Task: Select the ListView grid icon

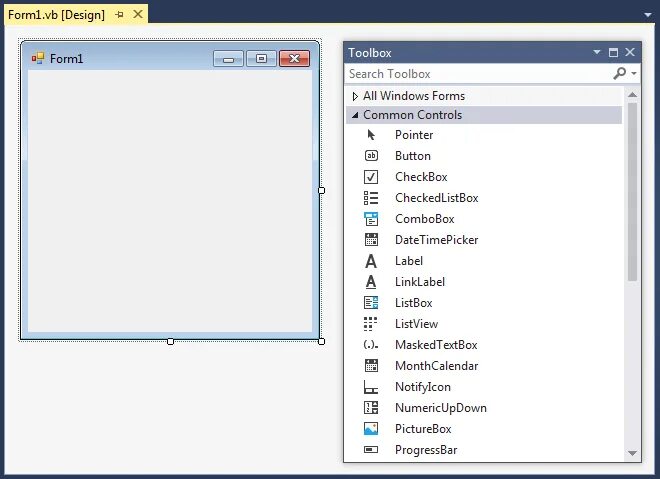Action: point(370,324)
